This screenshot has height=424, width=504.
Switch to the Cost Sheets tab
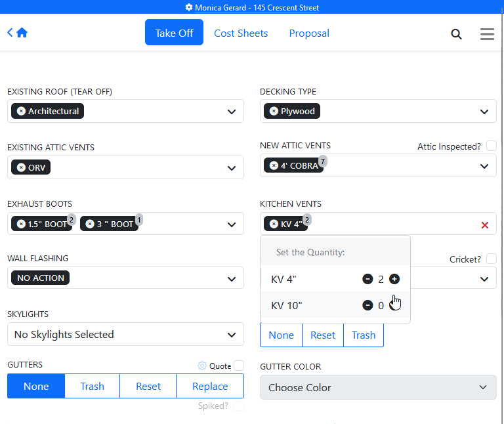(x=241, y=33)
